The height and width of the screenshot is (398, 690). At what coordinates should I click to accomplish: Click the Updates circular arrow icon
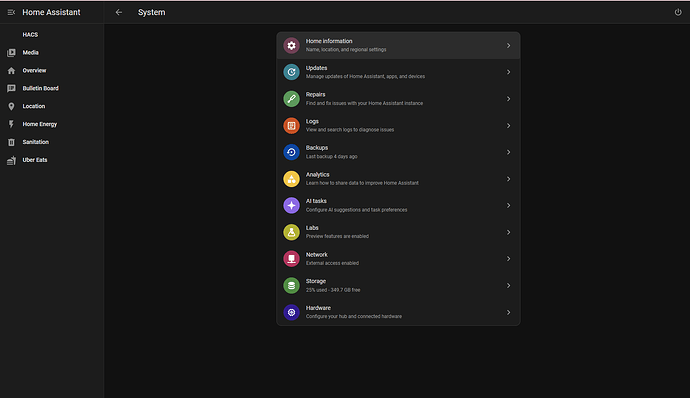tap(291, 72)
